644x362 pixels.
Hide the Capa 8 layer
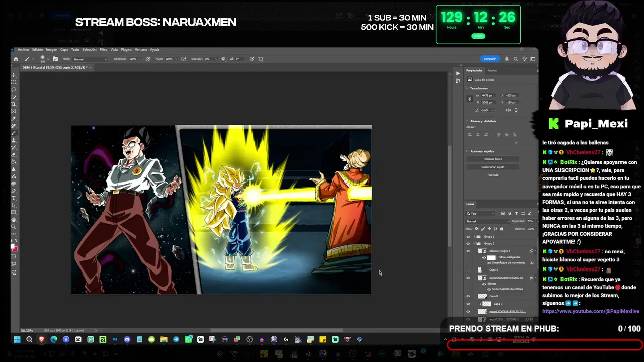pos(468,296)
